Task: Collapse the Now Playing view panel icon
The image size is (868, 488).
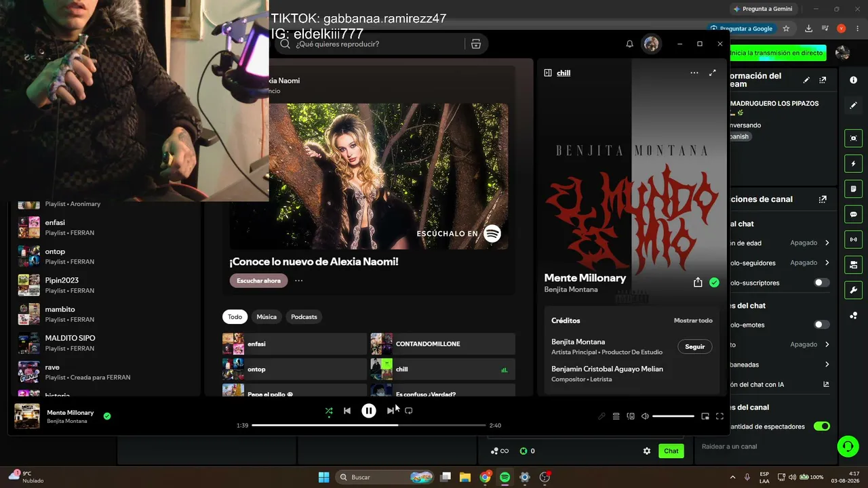Action: click(548, 73)
